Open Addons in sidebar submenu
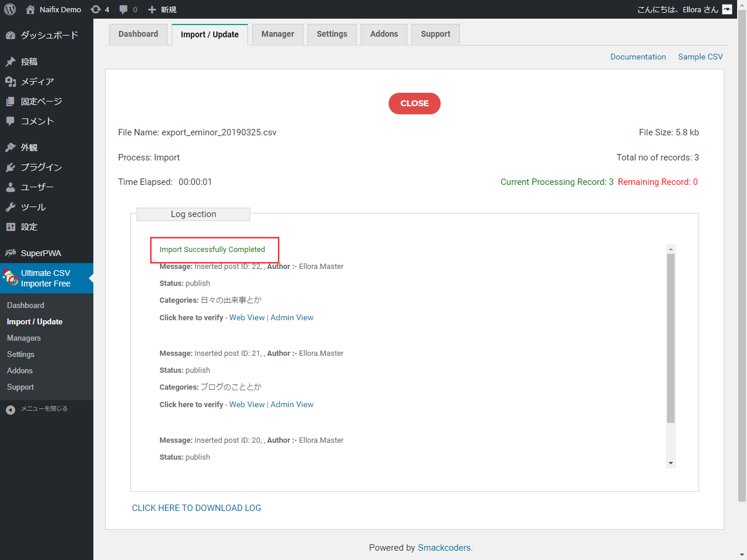747x560 pixels. coord(20,370)
